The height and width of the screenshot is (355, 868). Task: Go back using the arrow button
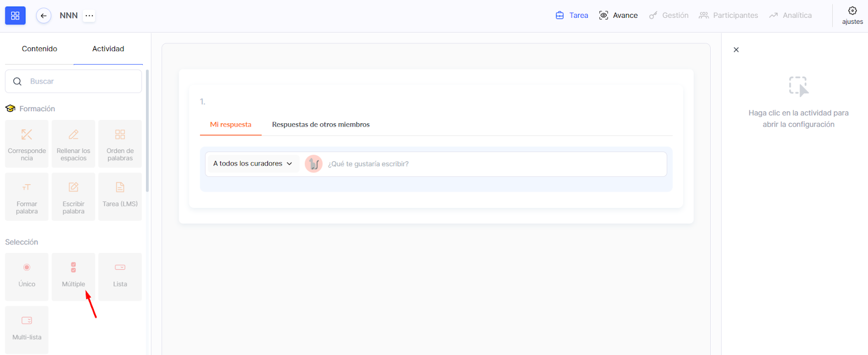(x=43, y=16)
